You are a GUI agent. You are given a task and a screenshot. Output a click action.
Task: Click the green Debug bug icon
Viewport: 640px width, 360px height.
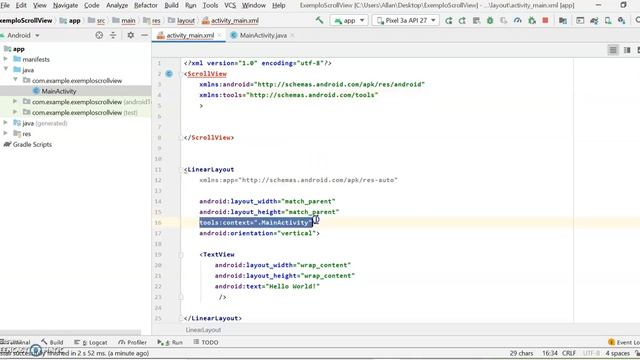click(490, 20)
